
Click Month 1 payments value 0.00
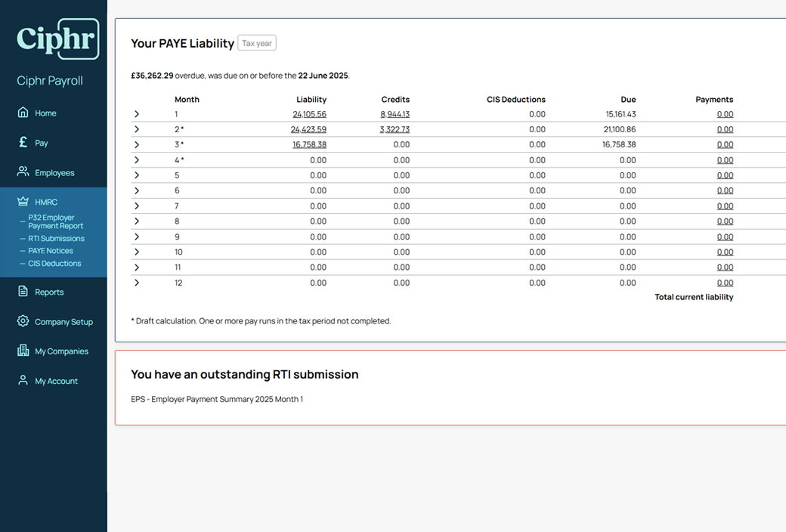click(x=725, y=114)
